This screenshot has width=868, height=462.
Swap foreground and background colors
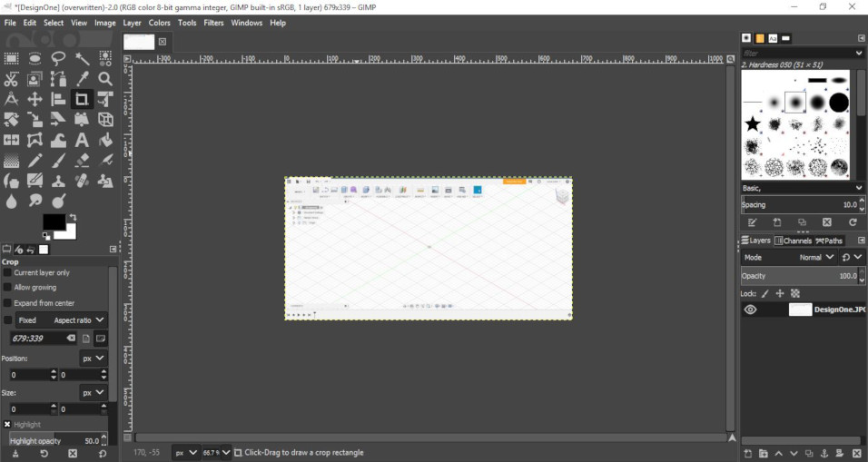[x=73, y=217]
